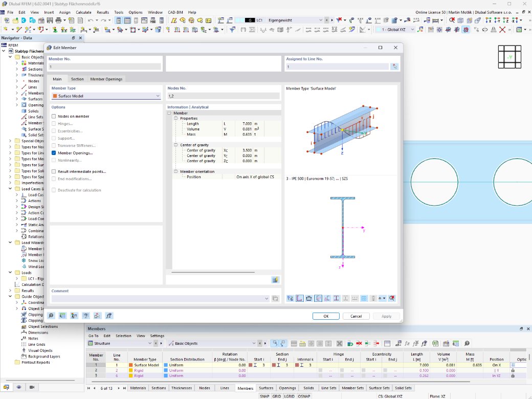Click the search icon at dialog bottom left
532x399 pixels.
point(51,316)
